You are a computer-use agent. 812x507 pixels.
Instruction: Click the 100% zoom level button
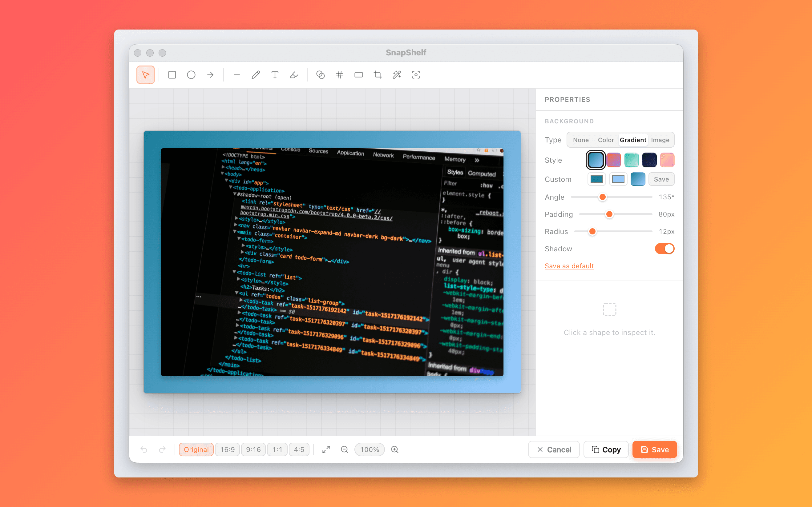(370, 449)
